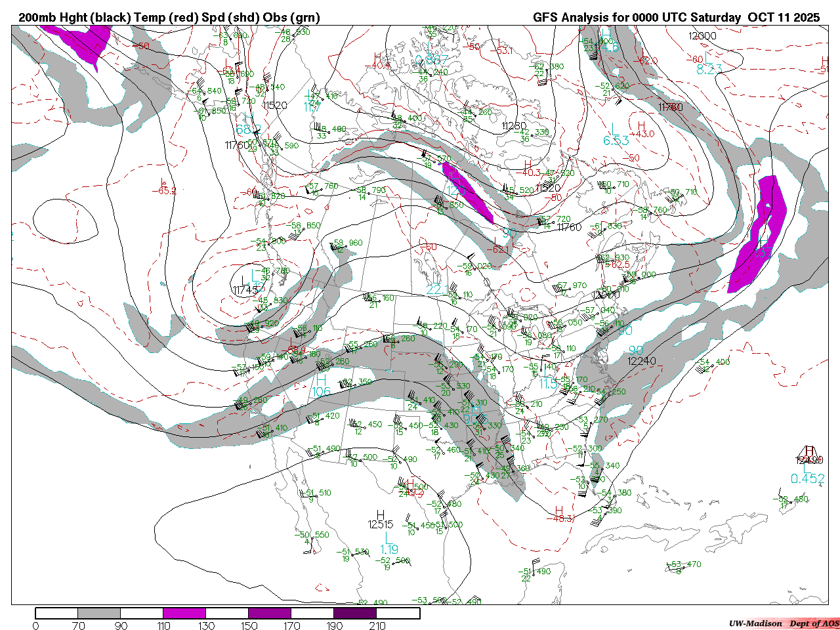Click the gray 70-90 legend swatch
Viewport: 840px width, 630px height.
99,613
